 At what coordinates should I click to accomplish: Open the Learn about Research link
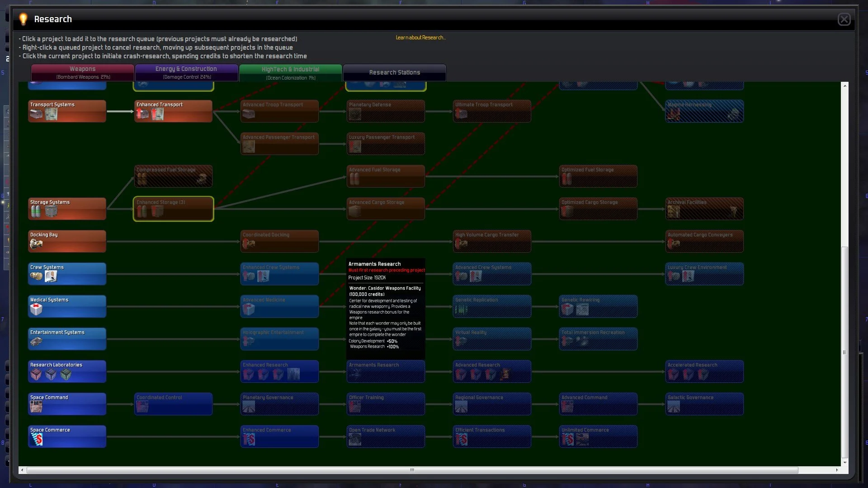tap(420, 38)
